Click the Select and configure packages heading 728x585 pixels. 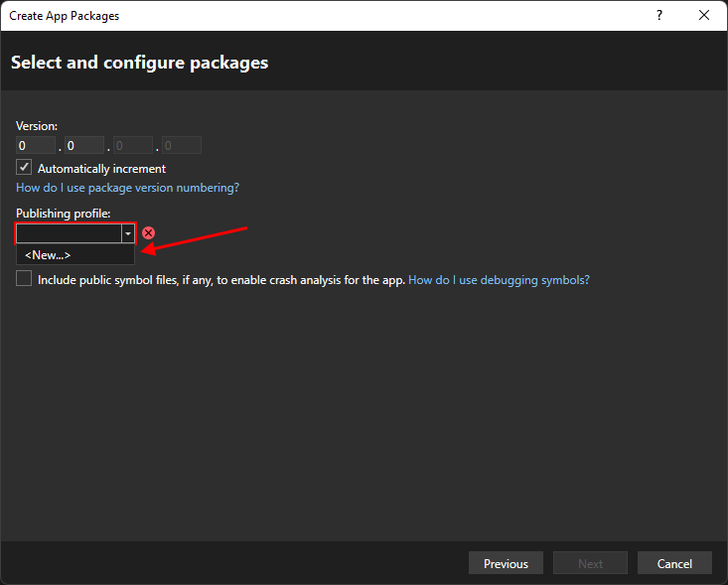(139, 63)
